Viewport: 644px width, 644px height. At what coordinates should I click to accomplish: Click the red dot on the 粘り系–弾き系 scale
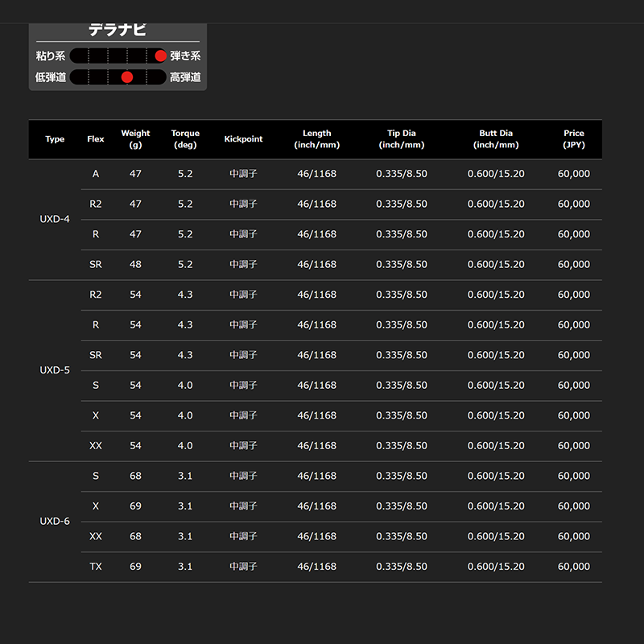pos(160,56)
